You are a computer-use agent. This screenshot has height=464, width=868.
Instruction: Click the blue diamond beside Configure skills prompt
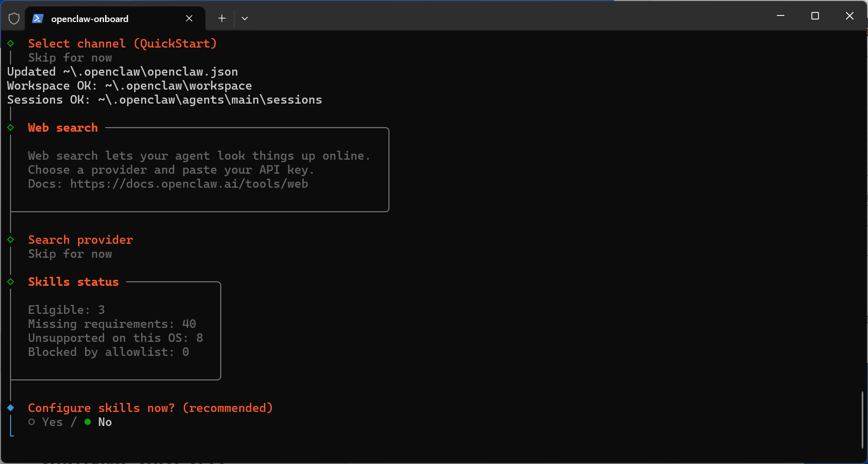point(11,408)
